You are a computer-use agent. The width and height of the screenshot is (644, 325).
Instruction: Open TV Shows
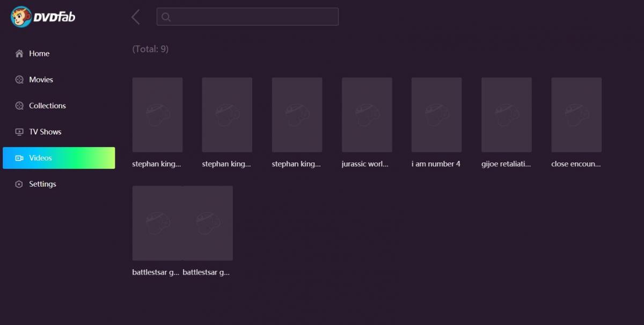pos(58,132)
